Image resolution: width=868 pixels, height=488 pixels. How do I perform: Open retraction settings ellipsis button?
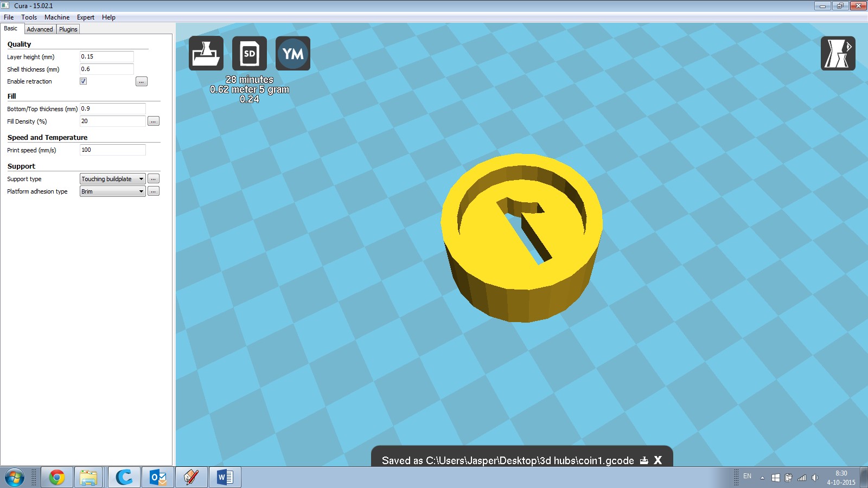coord(141,82)
